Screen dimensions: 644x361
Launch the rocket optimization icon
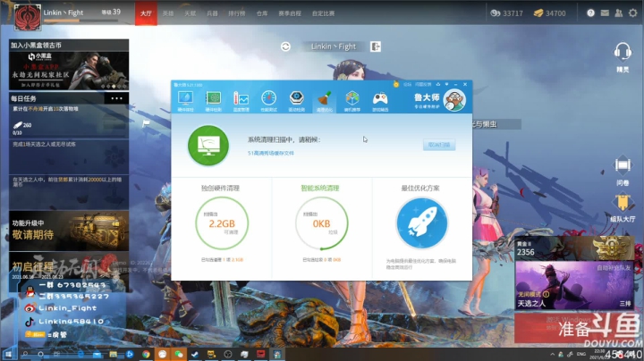[422, 223]
